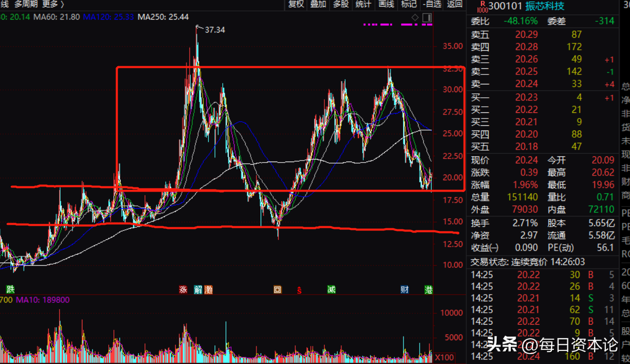Open the 复权 adjustment options
Image resolution: width=630 pixels, height=364 pixels.
(296, 5)
